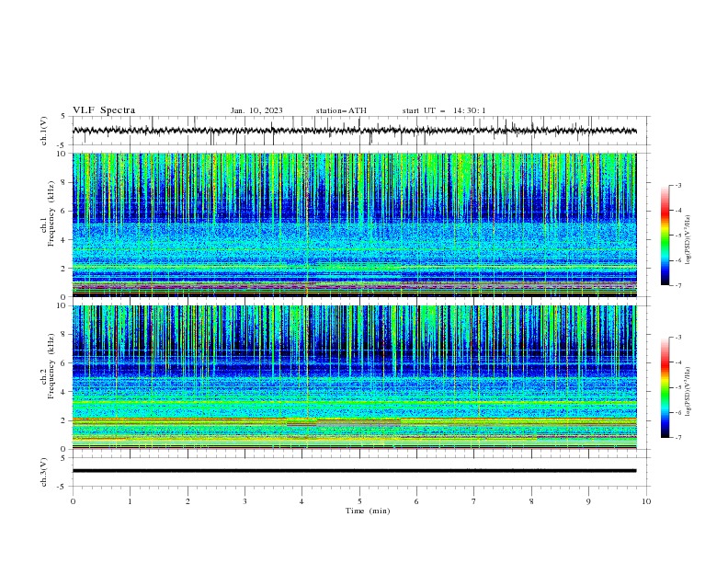Click the ch.3 flat waveform trace panel
The height and width of the screenshot is (563, 728).
[359, 472]
